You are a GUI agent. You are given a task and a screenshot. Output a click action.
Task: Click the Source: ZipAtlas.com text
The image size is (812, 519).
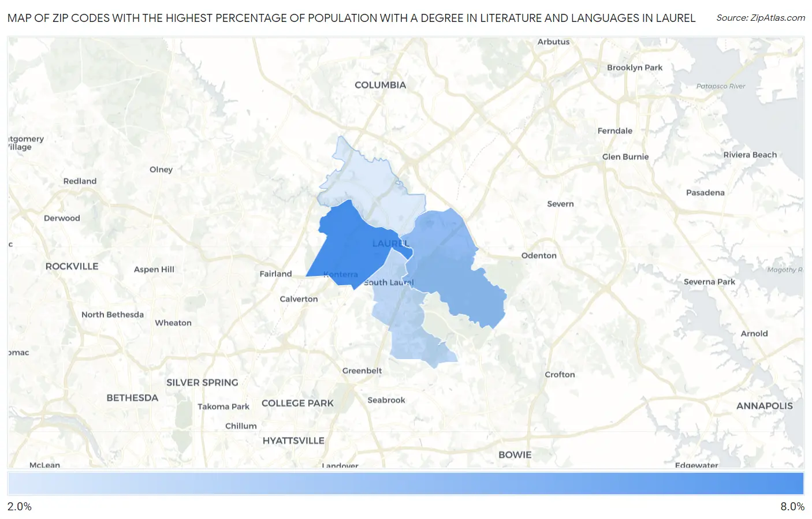pos(761,18)
